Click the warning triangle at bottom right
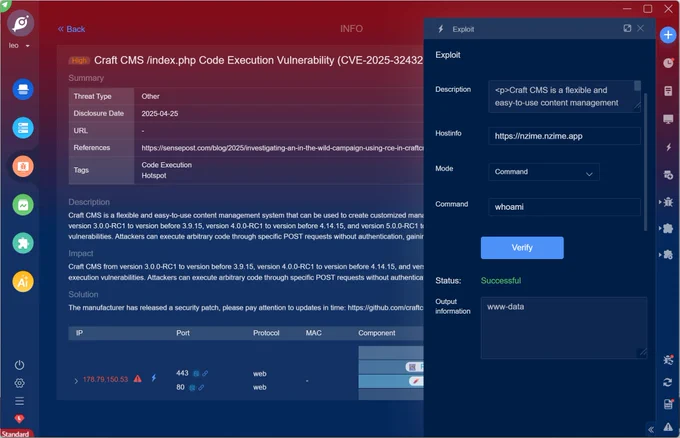The width and height of the screenshot is (680, 438). coord(668,427)
